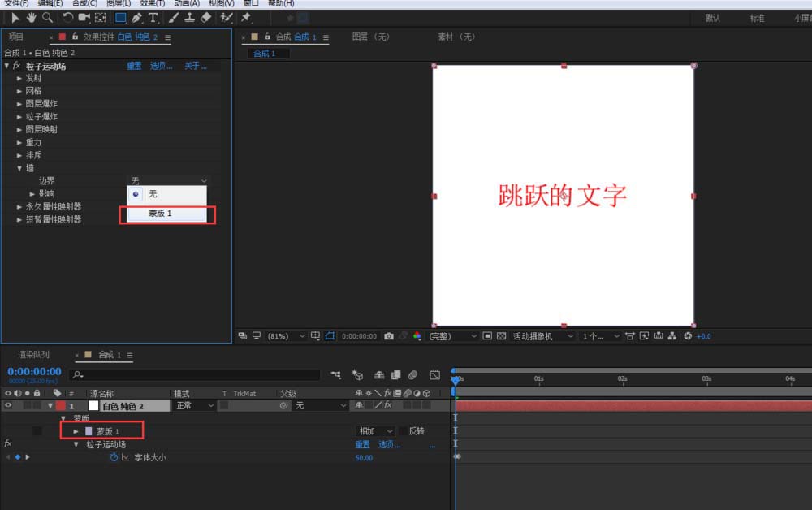The width and height of the screenshot is (812, 510).
Task: Hide the 白色 纯色 2 layer with the eye toggle
Action: pyautogui.click(x=9, y=405)
